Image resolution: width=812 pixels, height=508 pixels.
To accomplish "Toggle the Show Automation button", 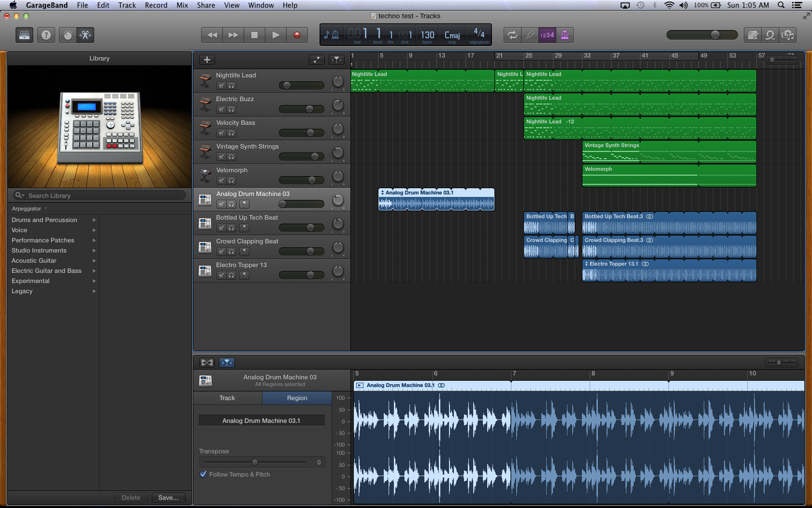I will click(x=317, y=60).
